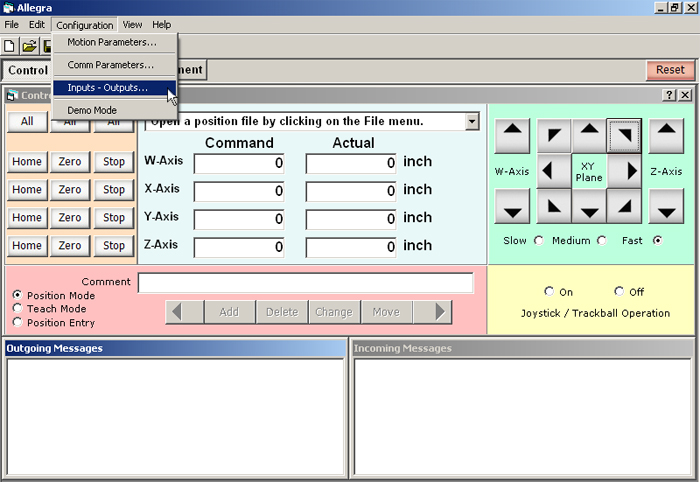Jog XY plane up arrow

click(589, 136)
